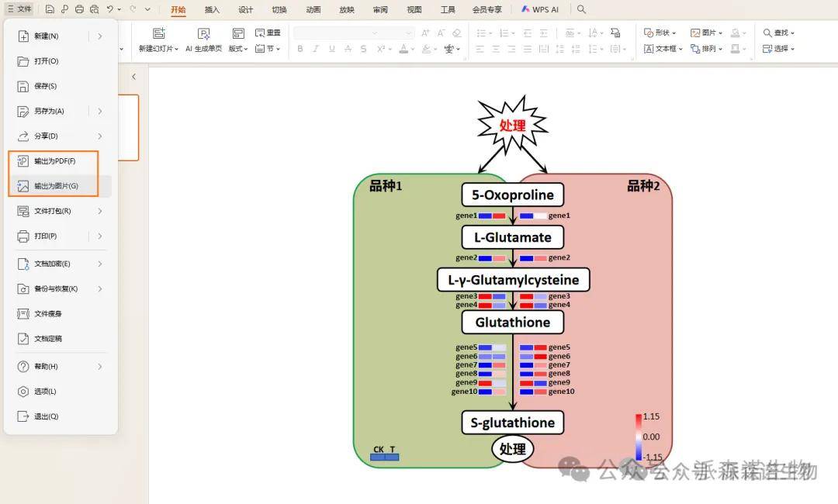This screenshot has width=838, height=504.
Task: Switch to the 插入 ribbon tab
Action: [x=212, y=9]
